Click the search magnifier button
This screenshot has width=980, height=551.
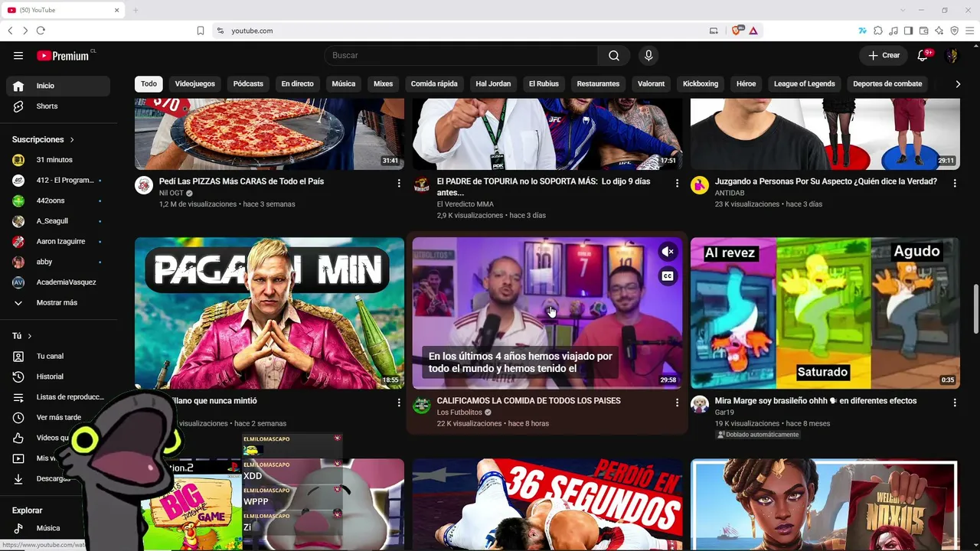click(614, 56)
